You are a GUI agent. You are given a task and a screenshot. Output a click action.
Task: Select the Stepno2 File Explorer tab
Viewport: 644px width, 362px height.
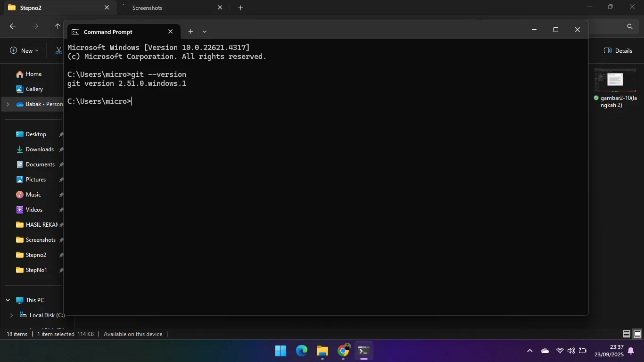click(52, 8)
